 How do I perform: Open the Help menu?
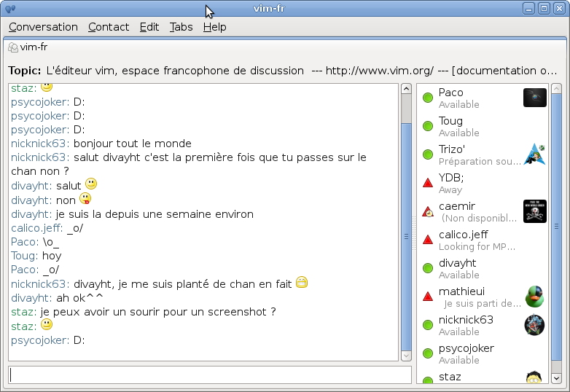214,27
